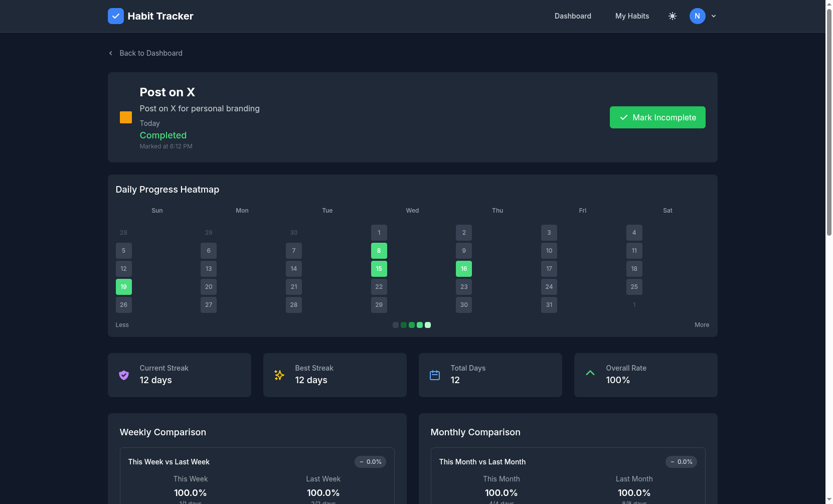833x504 pixels.
Task: Click the purple shield icon on Current Streak
Action: (x=123, y=375)
